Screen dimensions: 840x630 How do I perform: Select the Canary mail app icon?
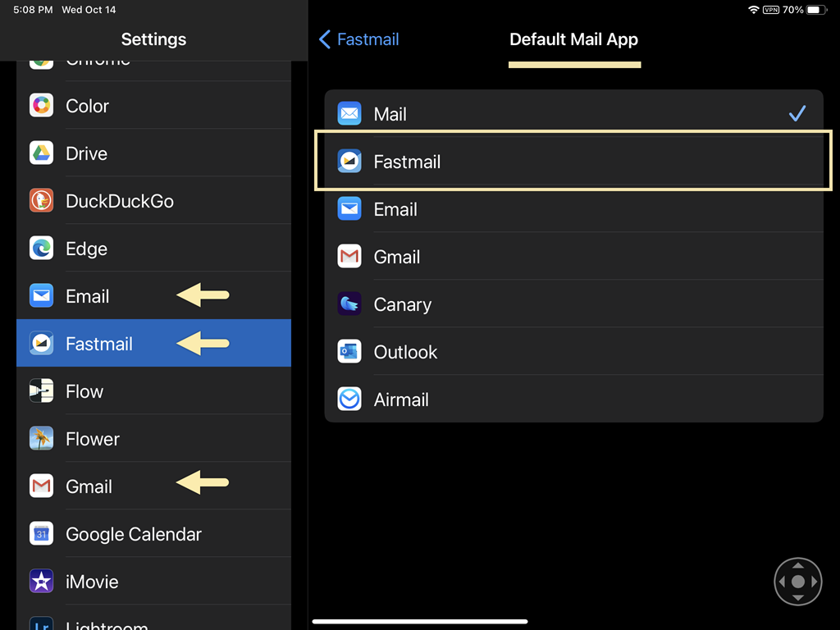349,304
